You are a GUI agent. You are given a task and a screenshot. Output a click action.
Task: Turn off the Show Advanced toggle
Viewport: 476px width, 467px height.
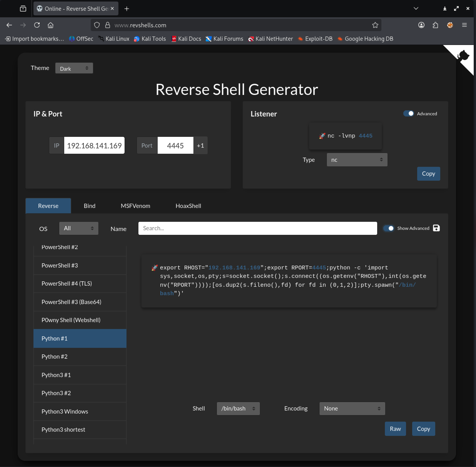click(x=389, y=228)
